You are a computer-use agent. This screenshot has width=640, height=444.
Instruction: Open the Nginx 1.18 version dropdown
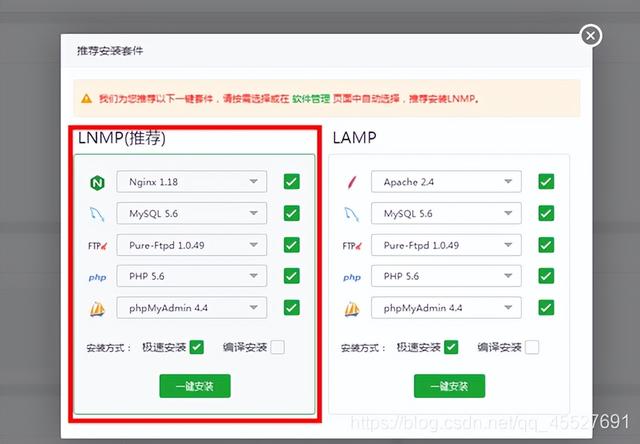pos(192,182)
